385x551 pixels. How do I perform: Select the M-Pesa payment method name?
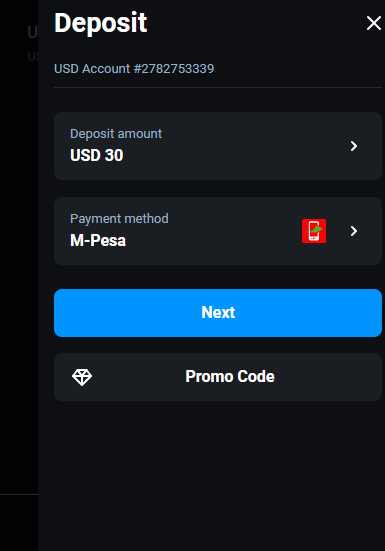coord(98,240)
